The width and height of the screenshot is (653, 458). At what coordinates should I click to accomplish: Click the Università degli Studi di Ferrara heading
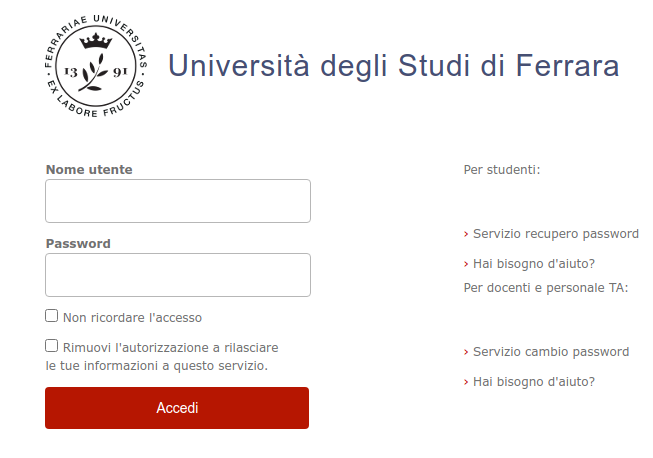(393, 66)
